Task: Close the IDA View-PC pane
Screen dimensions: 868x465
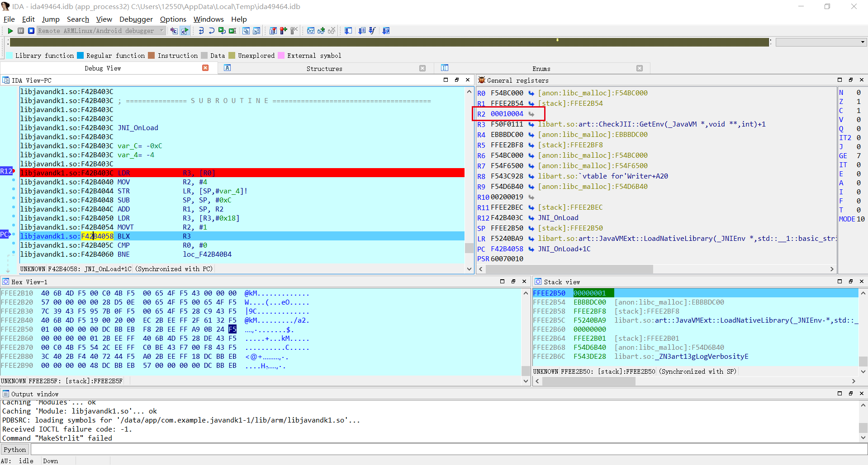Action: pyautogui.click(x=468, y=80)
